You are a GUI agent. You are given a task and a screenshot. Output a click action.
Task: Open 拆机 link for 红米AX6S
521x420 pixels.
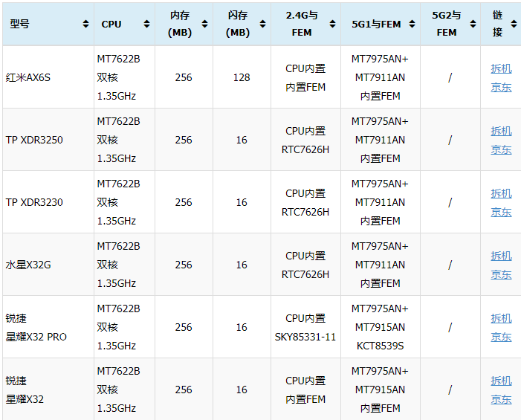(501, 68)
